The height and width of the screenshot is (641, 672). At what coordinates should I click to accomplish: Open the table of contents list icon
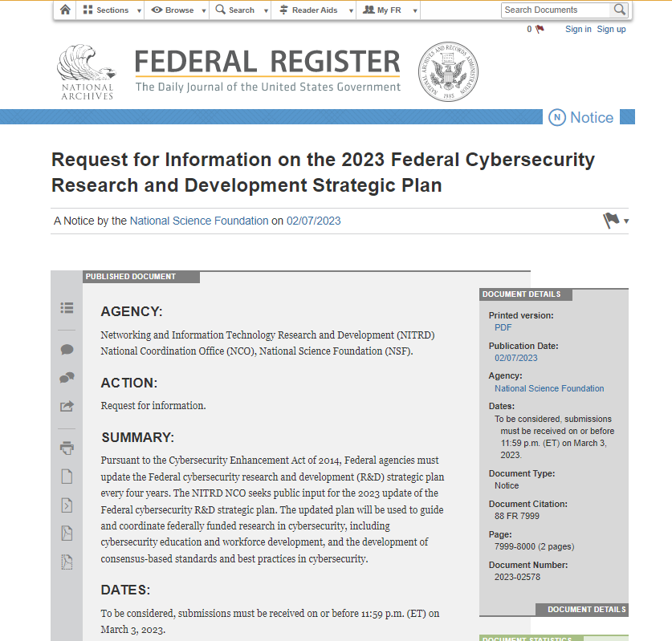coord(67,307)
